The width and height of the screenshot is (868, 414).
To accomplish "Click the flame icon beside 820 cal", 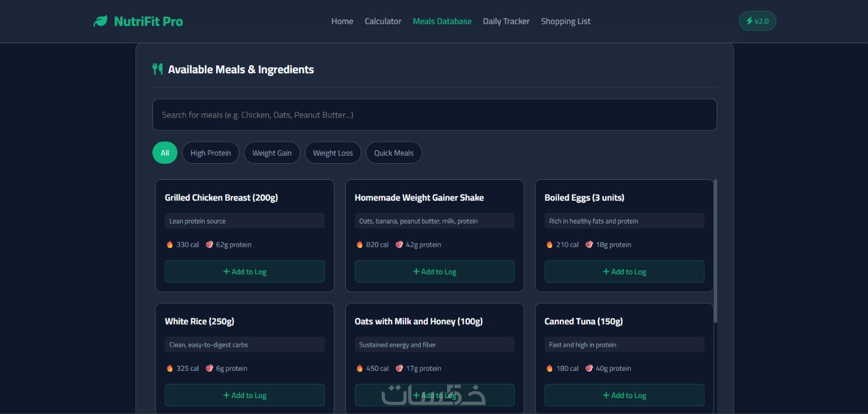I will click(359, 245).
